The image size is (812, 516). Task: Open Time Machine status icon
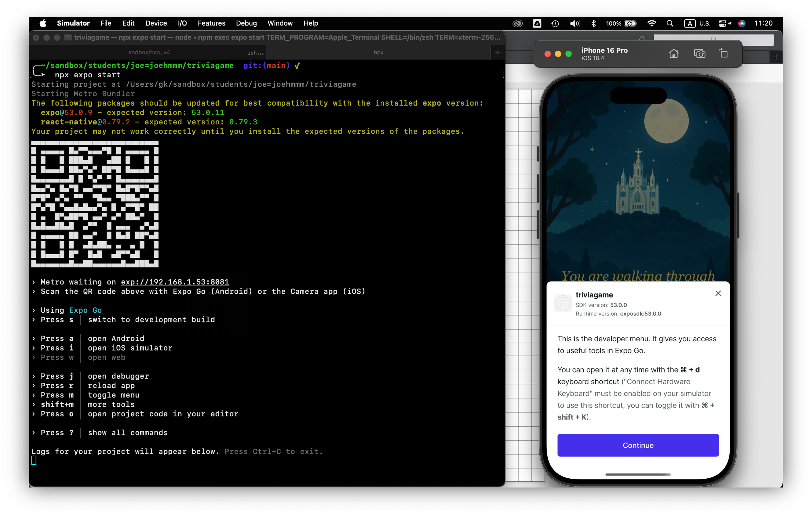tap(555, 23)
